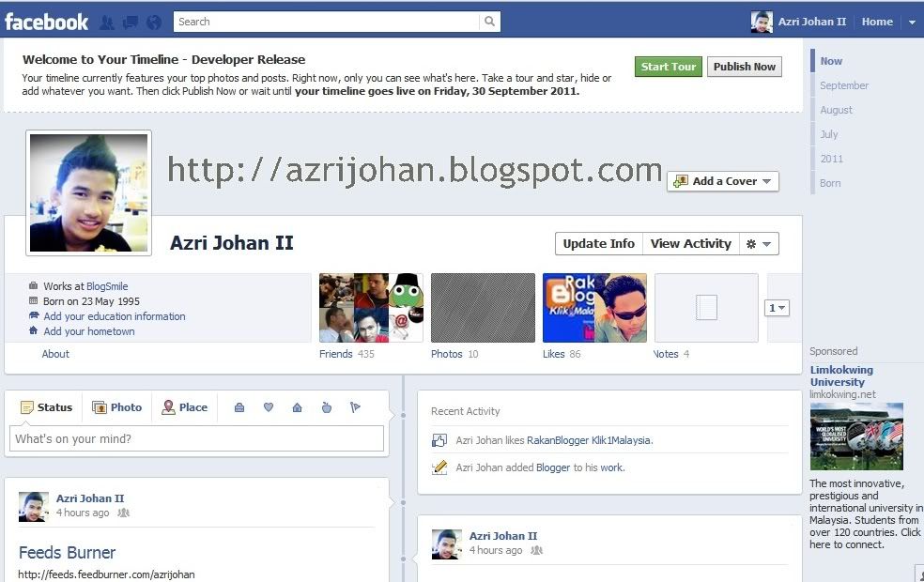The width and height of the screenshot is (924, 582).
Task: Click the facebook logo
Action: point(47,22)
